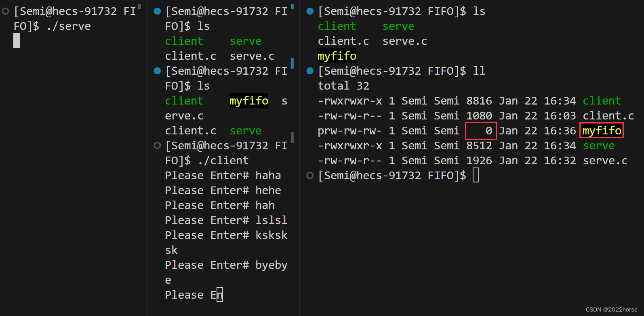
Task: Click the 'Please Enter# haha' line
Action: [223, 176]
